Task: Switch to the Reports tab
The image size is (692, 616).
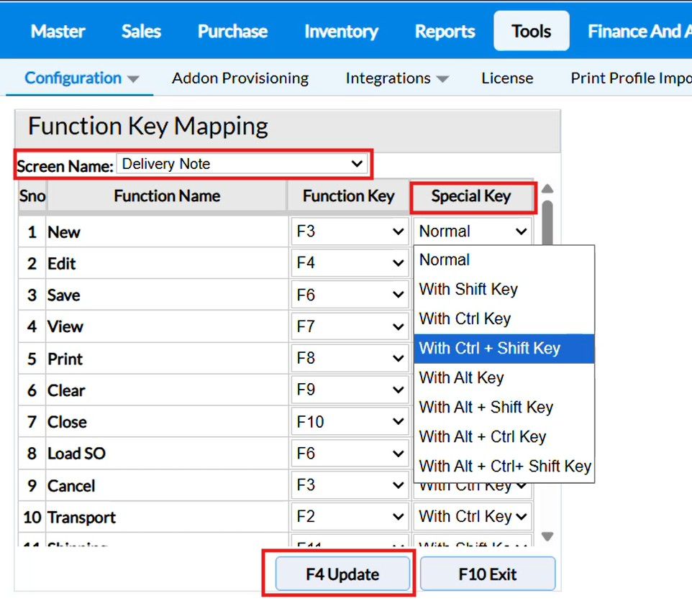Action: [x=445, y=32]
